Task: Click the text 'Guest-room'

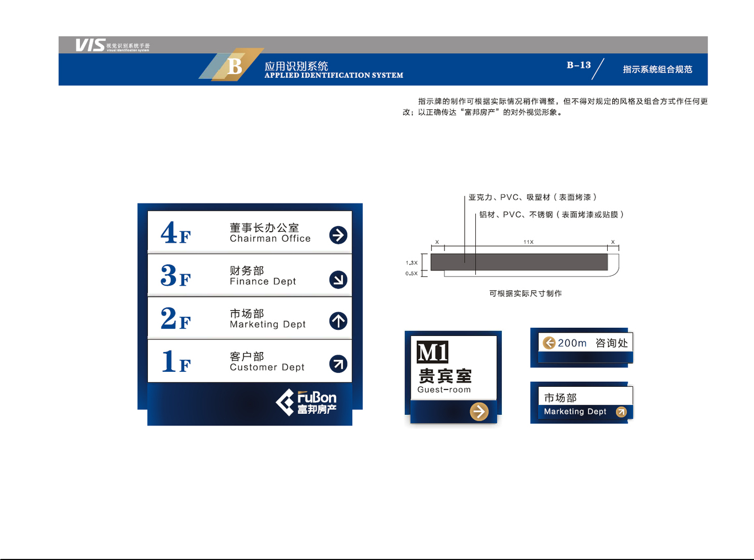Action: click(444, 390)
